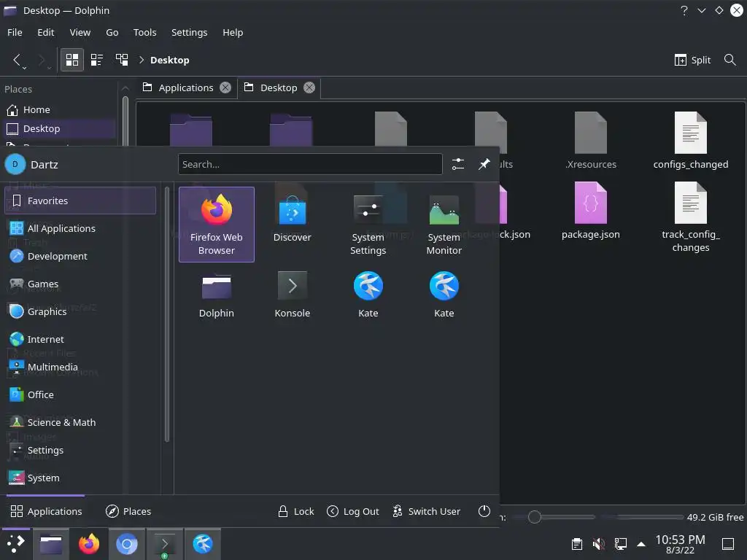The width and height of the screenshot is (747, 560).
Task: Click the application launcher taskbar icon
Action: tap(16, 543)
